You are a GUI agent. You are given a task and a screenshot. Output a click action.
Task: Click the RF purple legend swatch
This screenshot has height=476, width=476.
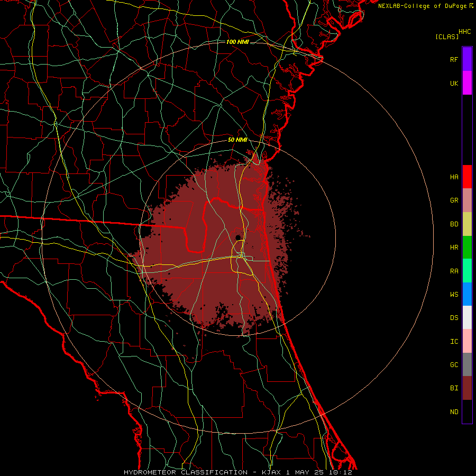pos(467,59)
